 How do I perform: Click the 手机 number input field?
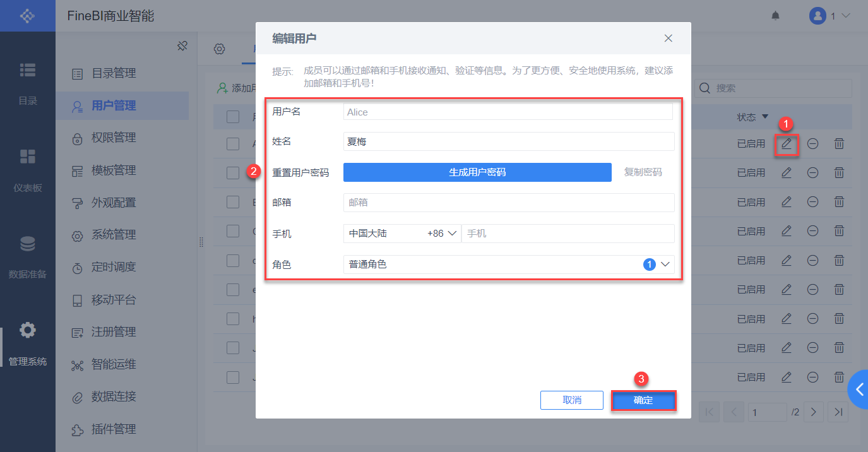point(568,234)
